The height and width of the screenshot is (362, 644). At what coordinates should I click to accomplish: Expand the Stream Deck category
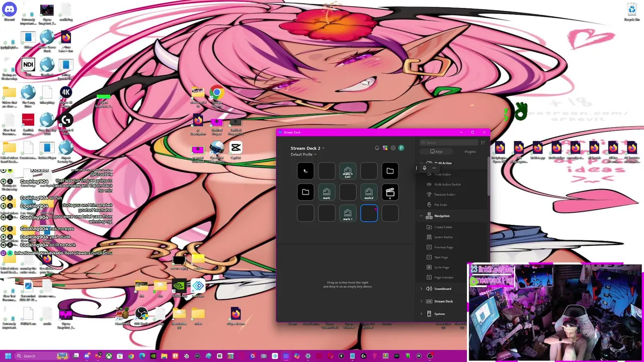tap(422, 301)
